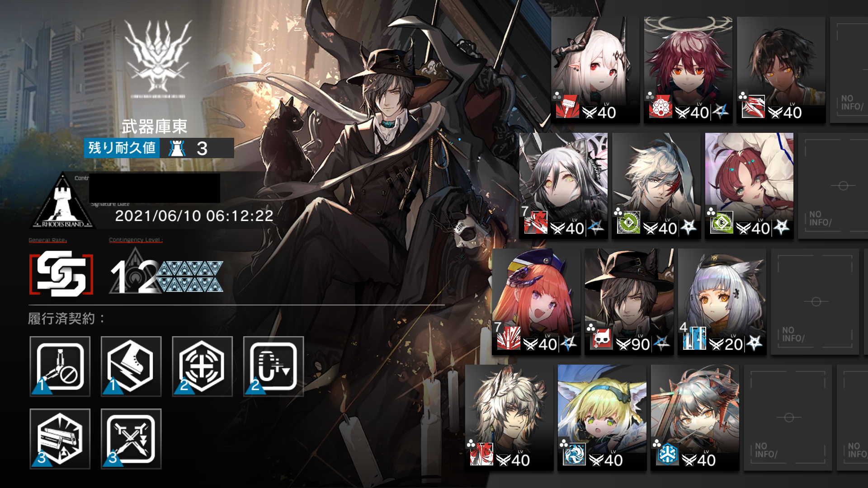
Task: Select the blonde fox-eared operator portrait
Action: click(x=602, y=418)
